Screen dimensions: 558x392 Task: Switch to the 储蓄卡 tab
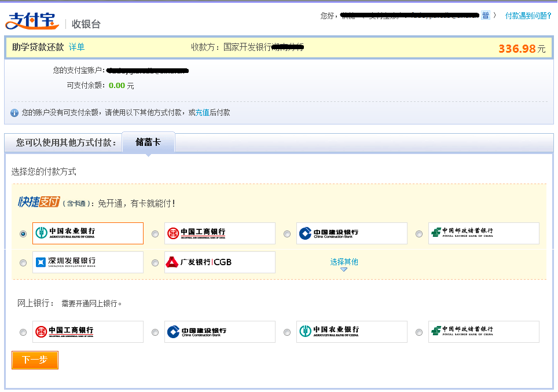148,142
